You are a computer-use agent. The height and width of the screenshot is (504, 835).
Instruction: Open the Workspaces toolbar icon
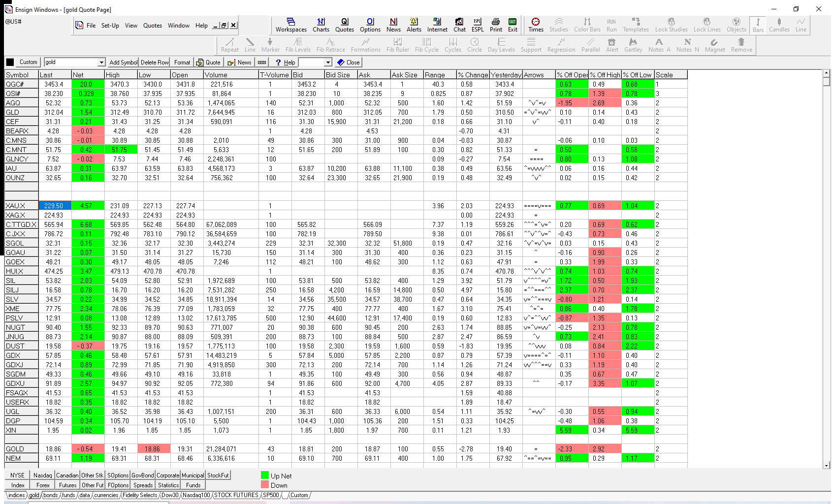click(x=291, y=25)
